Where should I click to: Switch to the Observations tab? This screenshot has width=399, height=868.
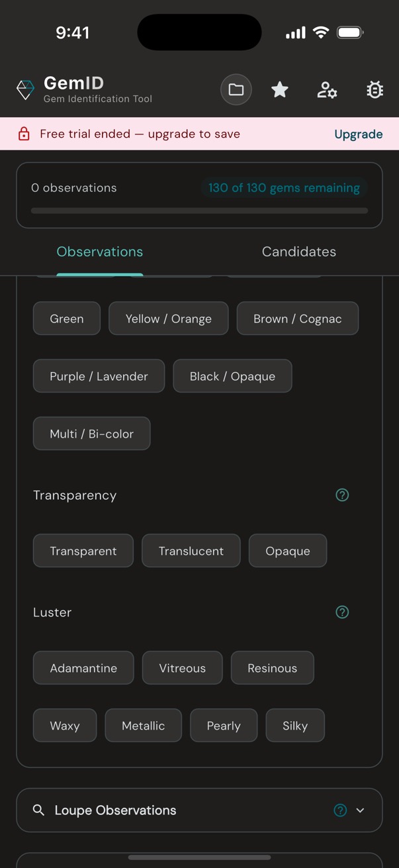coord(99,252)
